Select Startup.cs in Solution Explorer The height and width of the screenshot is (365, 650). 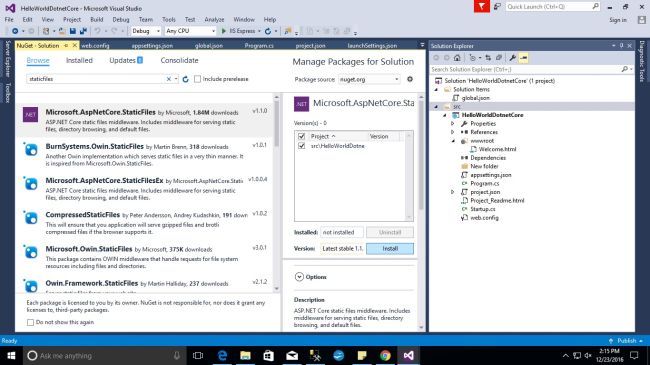[x=483, y=209]
